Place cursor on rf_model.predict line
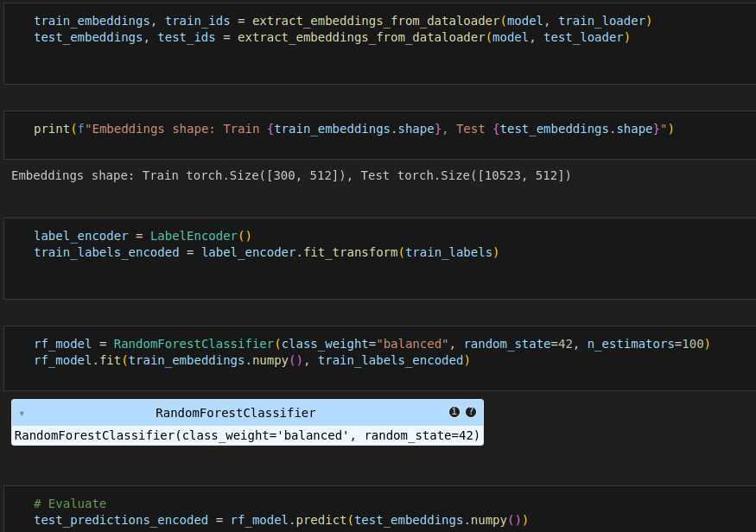The width and height of the screenshot is (756, 532). (x=280, y=520)
